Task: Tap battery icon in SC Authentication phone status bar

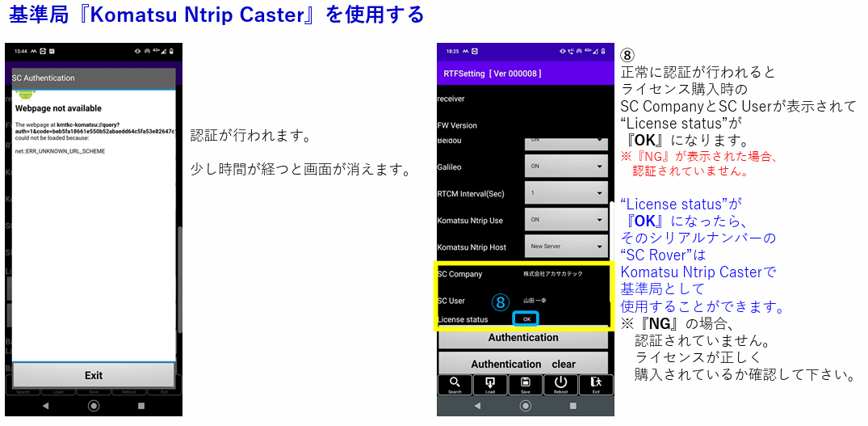Action: point(172,51)
